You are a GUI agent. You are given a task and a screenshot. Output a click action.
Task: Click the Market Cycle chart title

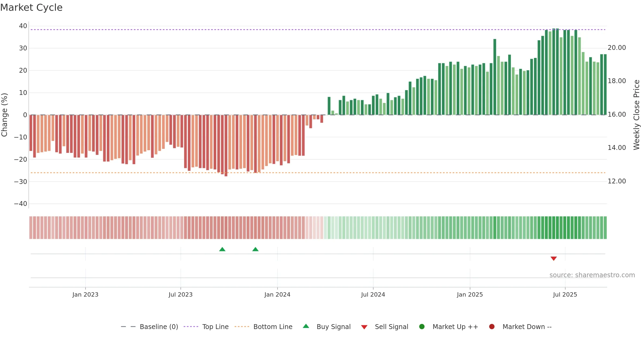tap(31, 8)
